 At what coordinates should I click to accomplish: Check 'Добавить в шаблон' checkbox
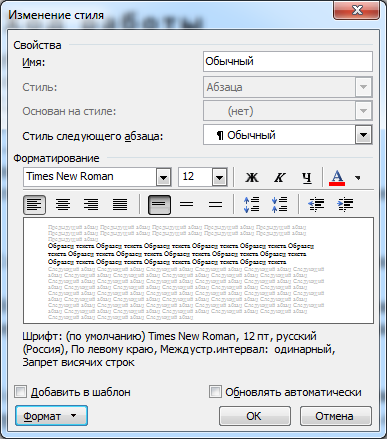(20, 392)
